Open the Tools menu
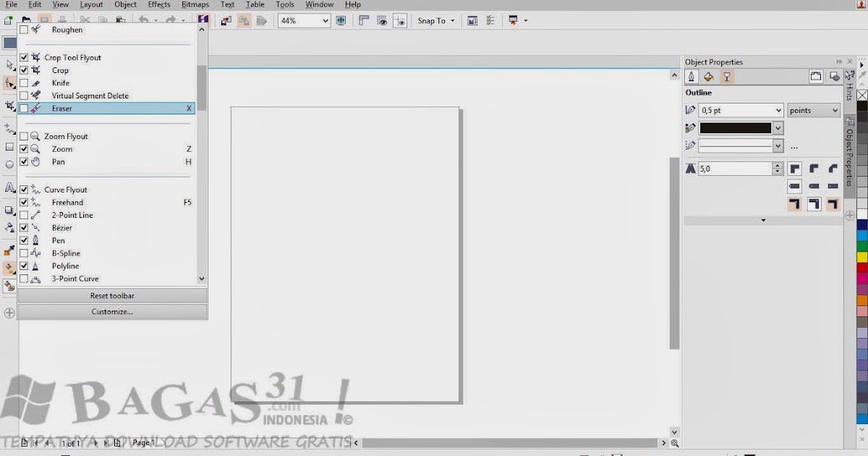868x456 pixels. 285,4
